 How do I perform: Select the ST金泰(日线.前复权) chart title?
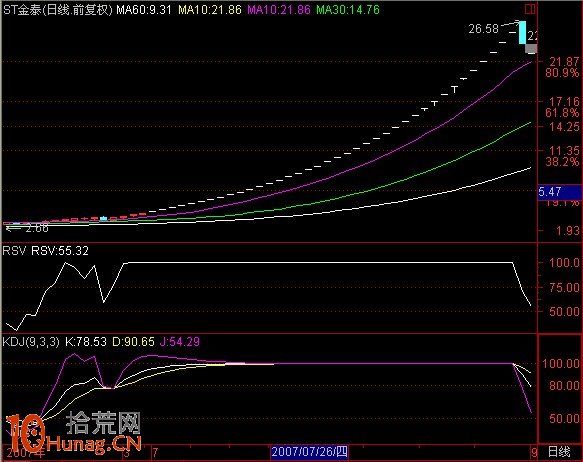pyautogui.click(x=58, y=10)
